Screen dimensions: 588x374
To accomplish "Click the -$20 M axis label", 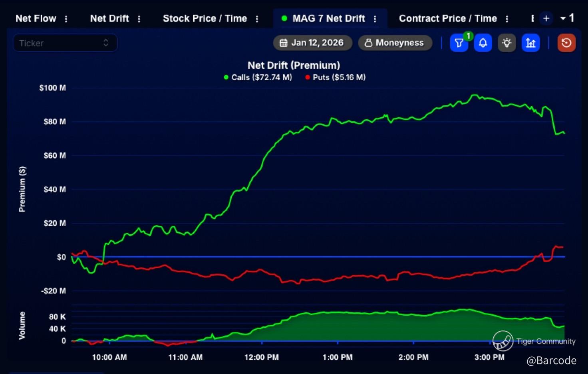I will [54, 291].
